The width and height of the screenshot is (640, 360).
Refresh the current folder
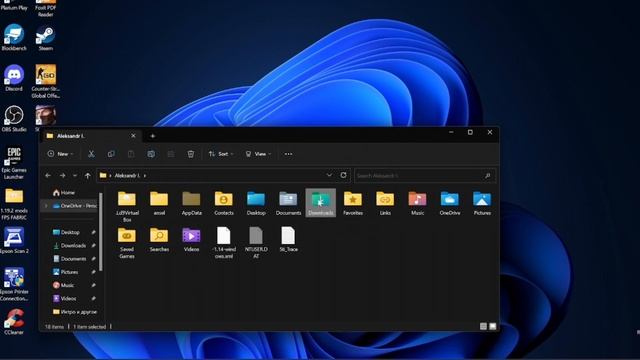344,175
